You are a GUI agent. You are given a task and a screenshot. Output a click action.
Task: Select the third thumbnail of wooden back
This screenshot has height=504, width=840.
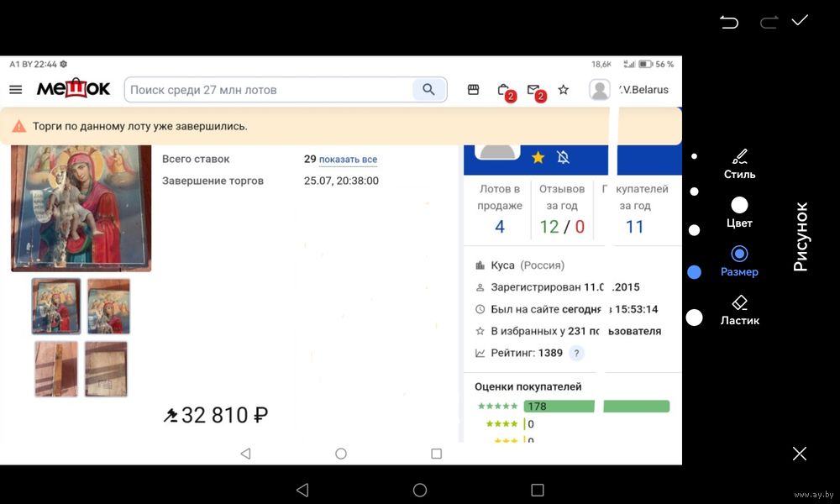tap(56, 369)
